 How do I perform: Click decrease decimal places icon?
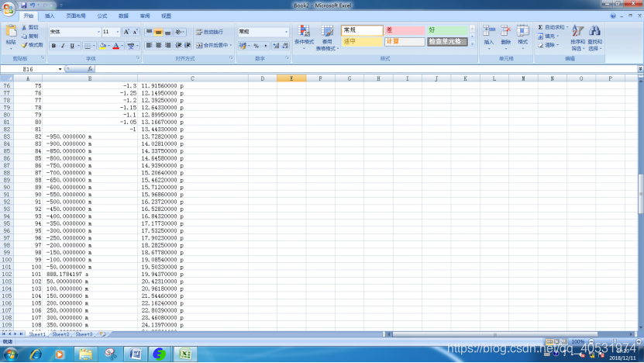tap(285, 46)
